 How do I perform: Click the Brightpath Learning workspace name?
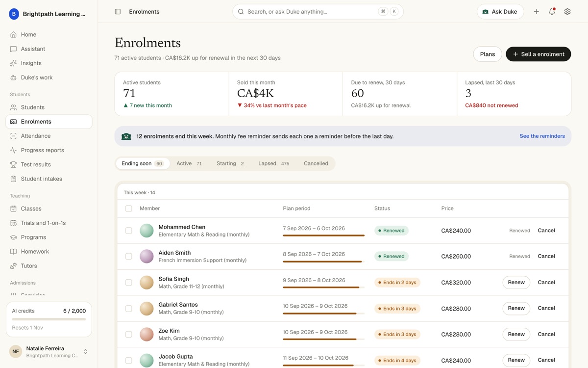click(54, 14)
